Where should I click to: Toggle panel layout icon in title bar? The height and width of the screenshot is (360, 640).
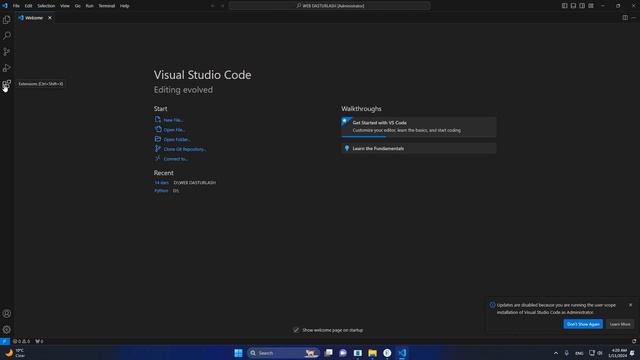coord(573,6)
